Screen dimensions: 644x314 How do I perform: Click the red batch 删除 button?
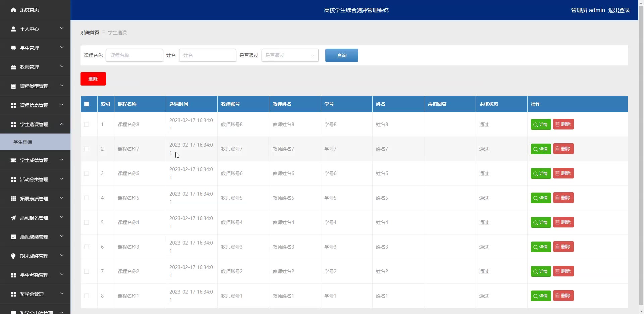pos(93,79)
